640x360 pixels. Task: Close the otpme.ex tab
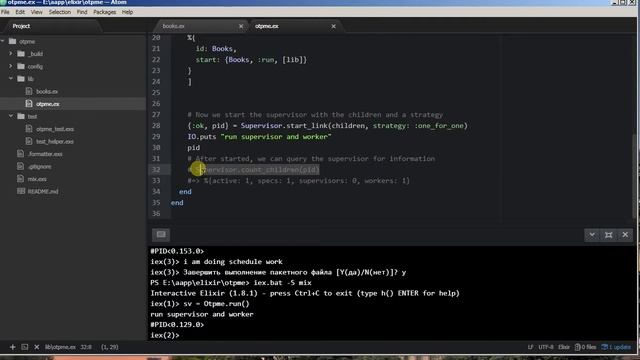click(333, 26)
